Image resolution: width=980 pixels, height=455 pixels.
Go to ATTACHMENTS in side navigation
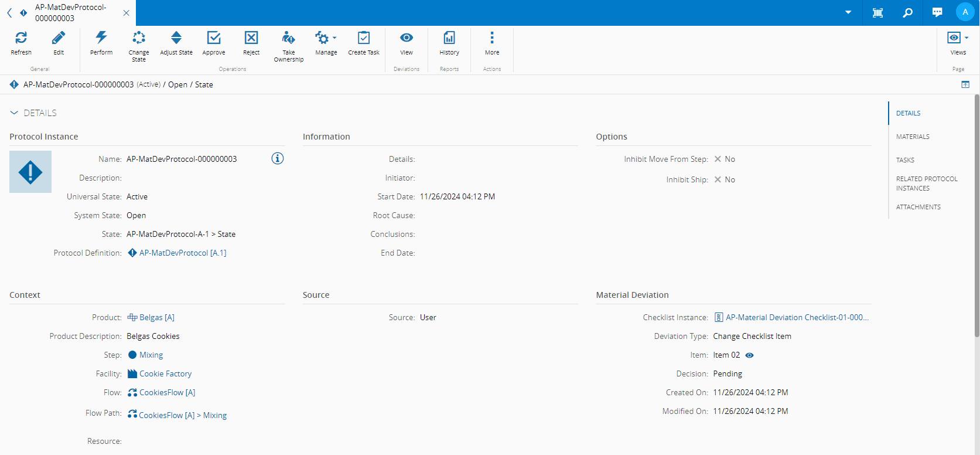[x=918, y=207]
